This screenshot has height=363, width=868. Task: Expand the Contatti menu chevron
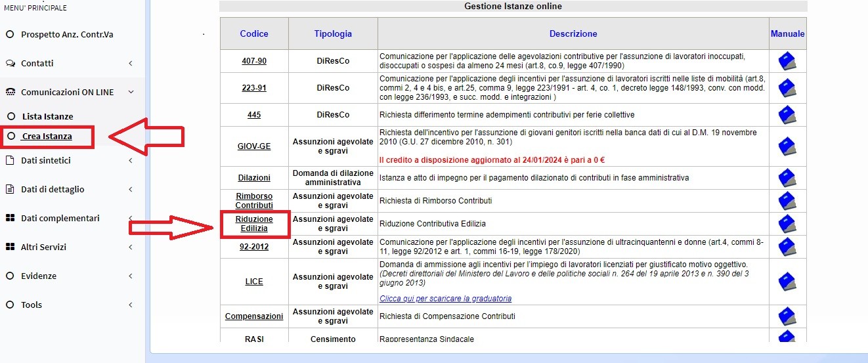130,64
